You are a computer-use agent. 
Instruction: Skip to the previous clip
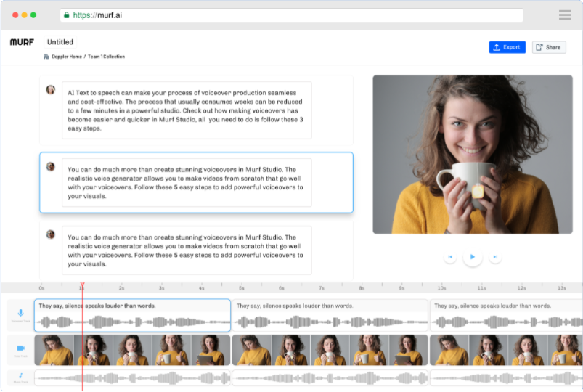tap(450, 257)
